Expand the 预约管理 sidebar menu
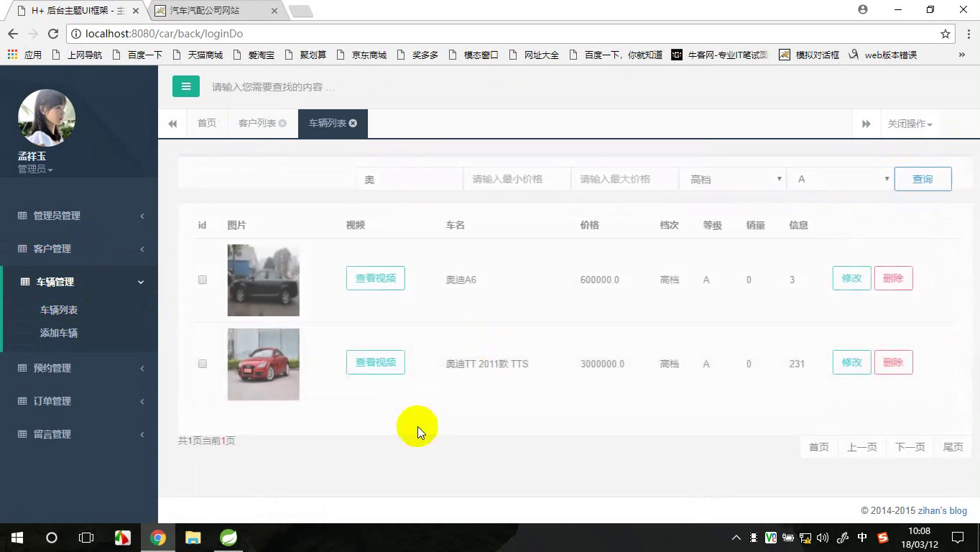 (79, 368)
